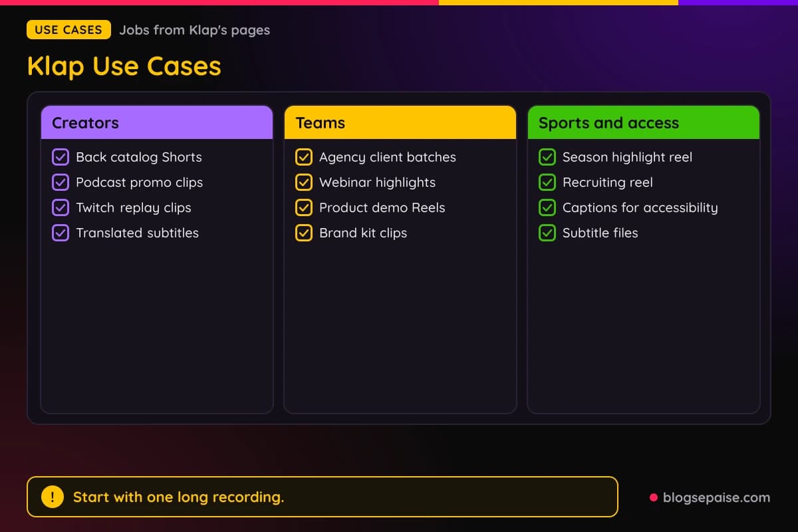Click the 'Back catalog Shorts' text
The height and width of the screenshot is (532, 798).
139,158
